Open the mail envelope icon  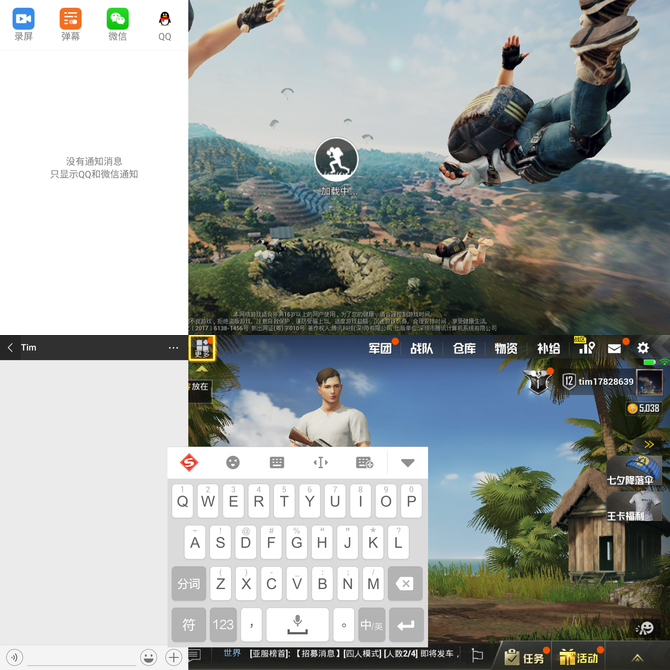(x=614, y=349)
